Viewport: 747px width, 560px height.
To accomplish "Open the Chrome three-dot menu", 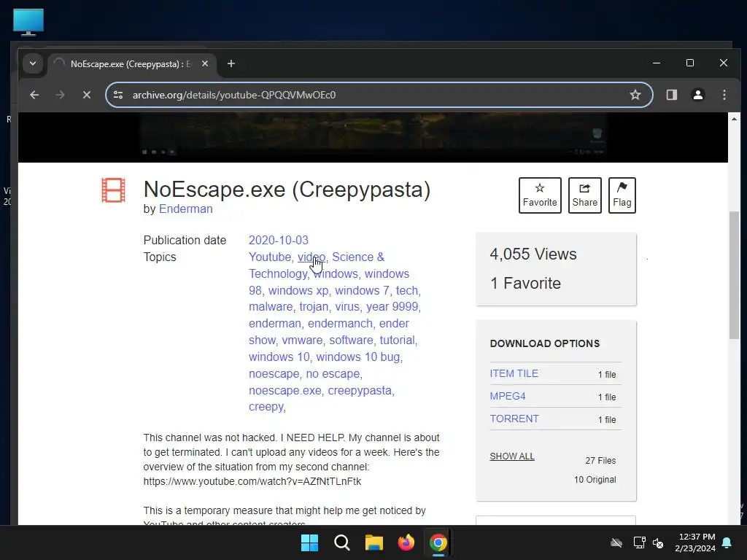I will (x=724, y=95).
